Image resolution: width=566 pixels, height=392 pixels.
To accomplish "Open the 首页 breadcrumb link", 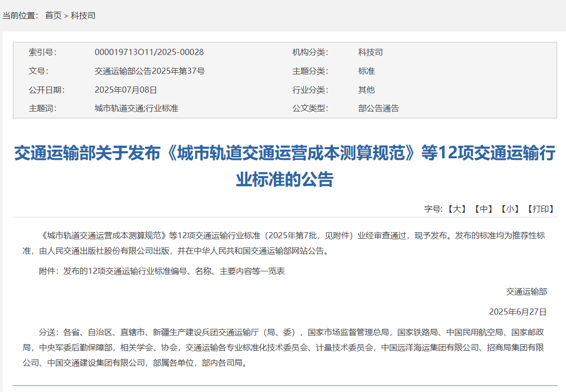I will [53, 15].
